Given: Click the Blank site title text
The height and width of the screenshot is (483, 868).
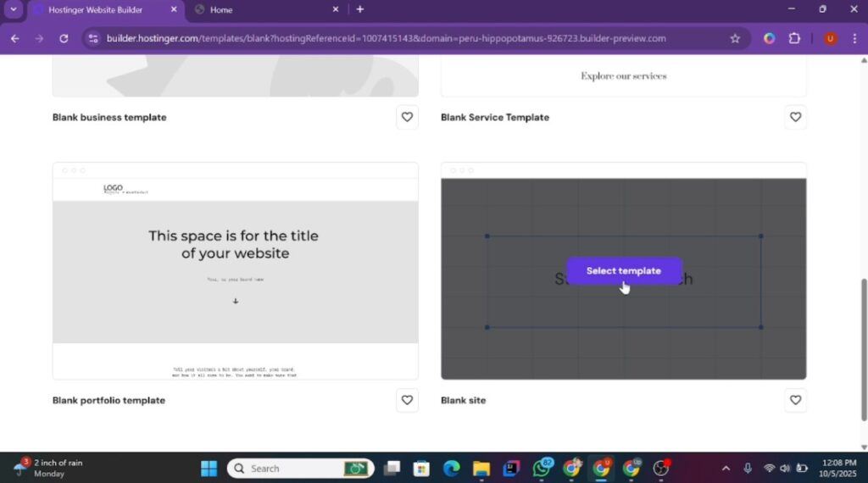Looking at the screenshot, I should (x=464, y=400).
